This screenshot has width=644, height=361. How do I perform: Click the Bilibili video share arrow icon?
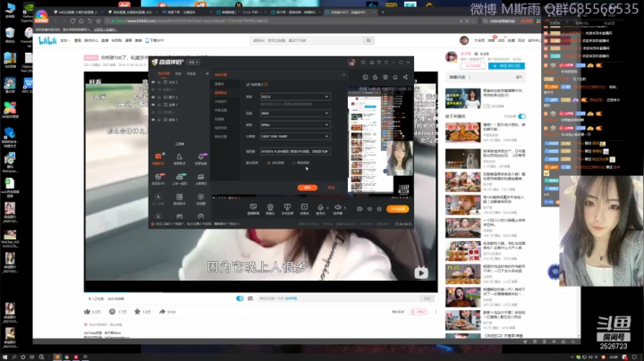162,312
